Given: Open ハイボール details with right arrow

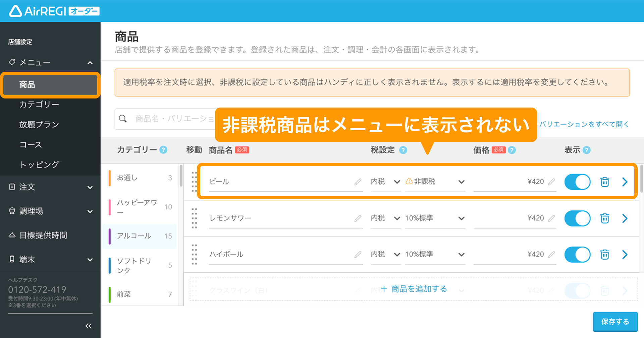Looking at the screenshot, I should pos(625,255).
